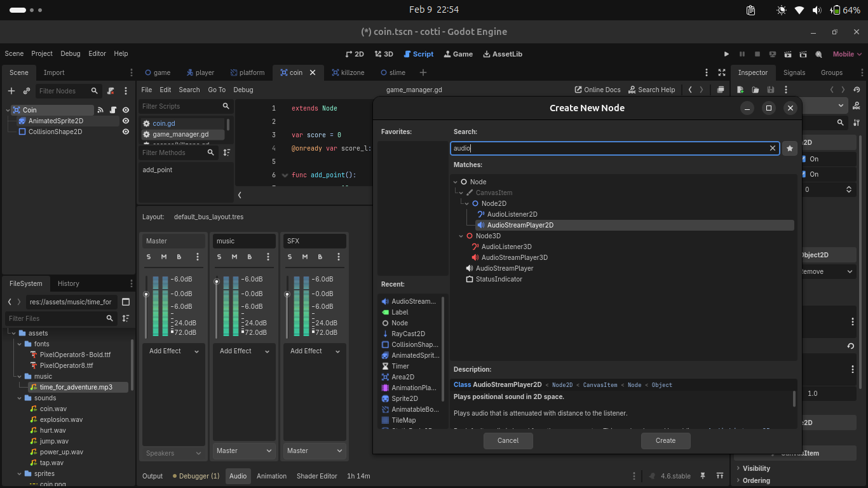Open the AssetLib workspace

pyautogui.click(x=503, y=54)
